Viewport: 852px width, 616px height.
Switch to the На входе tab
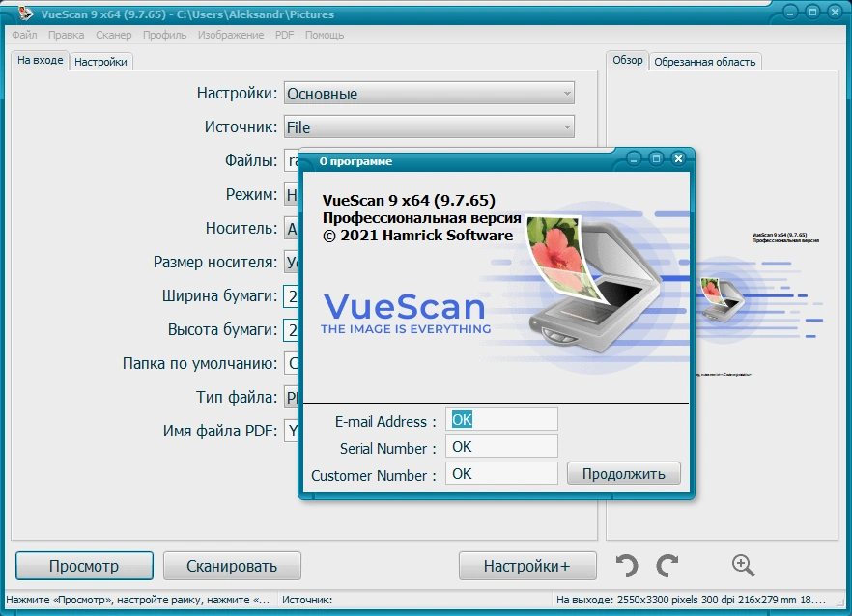(x=40, y=60)
